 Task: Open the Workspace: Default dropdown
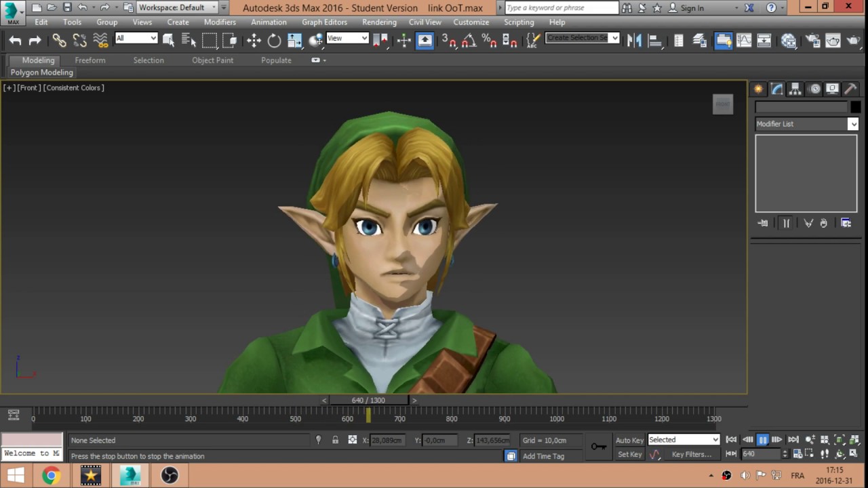178,7
